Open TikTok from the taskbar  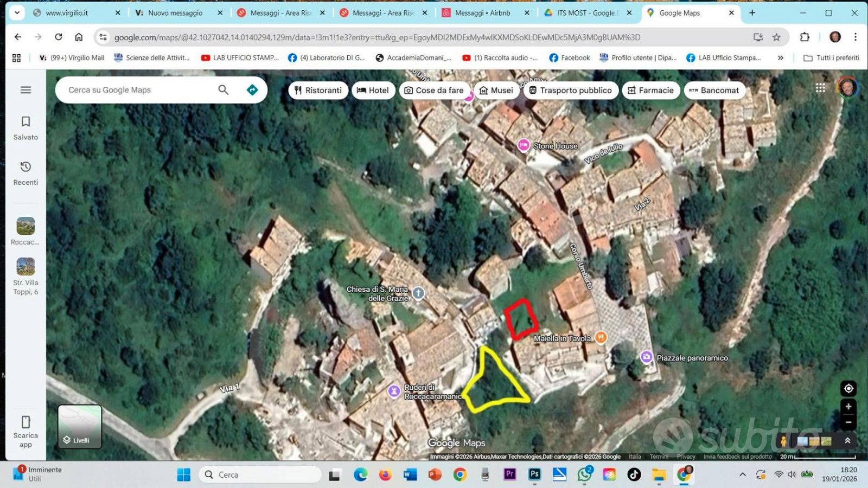click(x=634, y=474)
